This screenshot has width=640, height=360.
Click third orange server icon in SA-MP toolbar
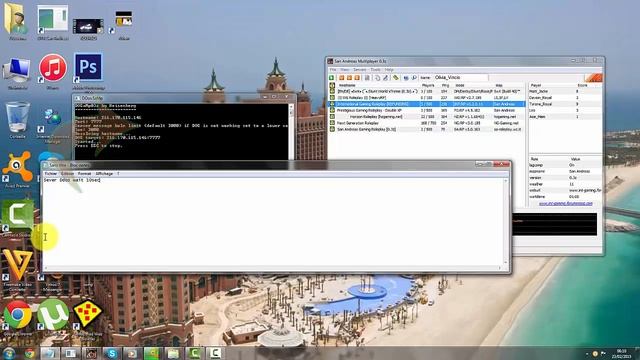click(357, 78)
